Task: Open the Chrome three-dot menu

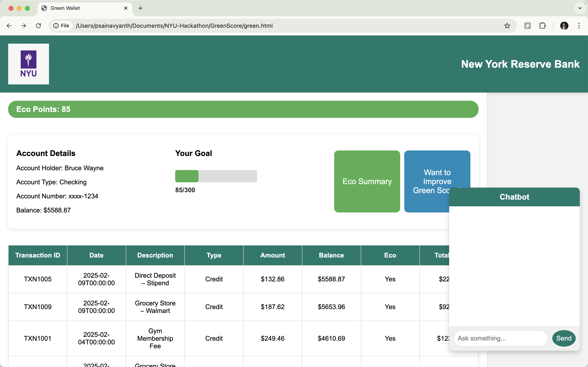Action: point(579,26)
